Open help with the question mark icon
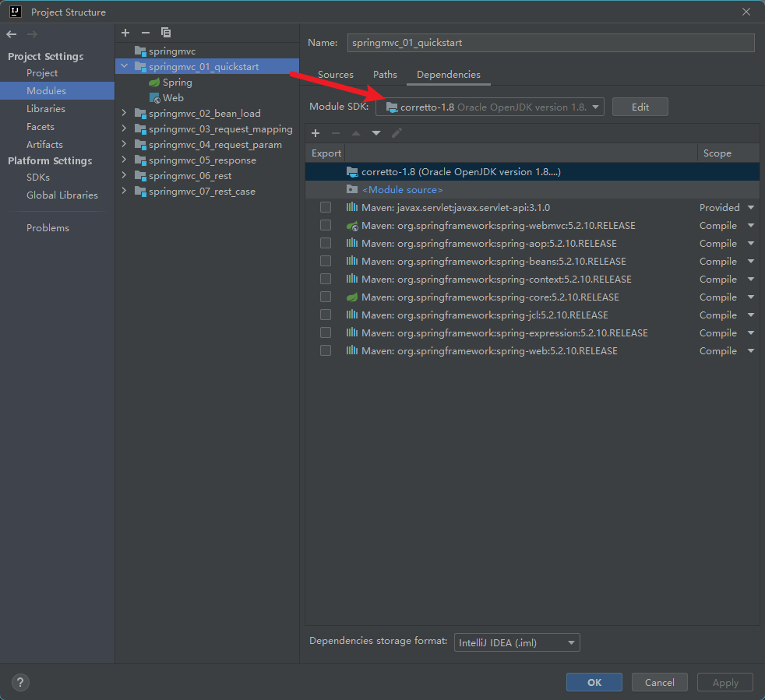This screenshot has width=765, height=700. point(20,682)
